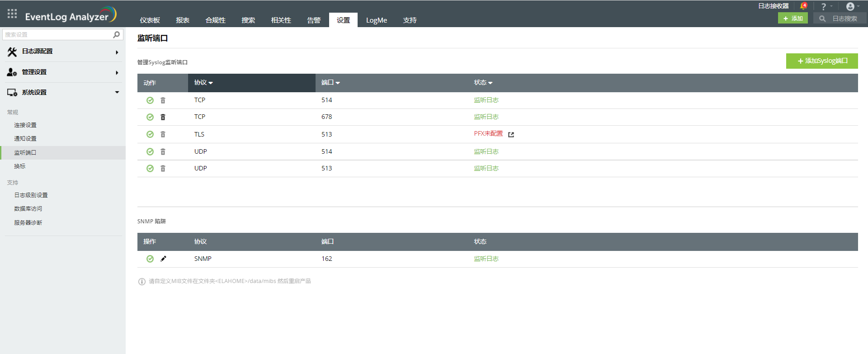The image size is (868, 354).
Task: Click the 添加Syslog端口 button
Action: 822,61
